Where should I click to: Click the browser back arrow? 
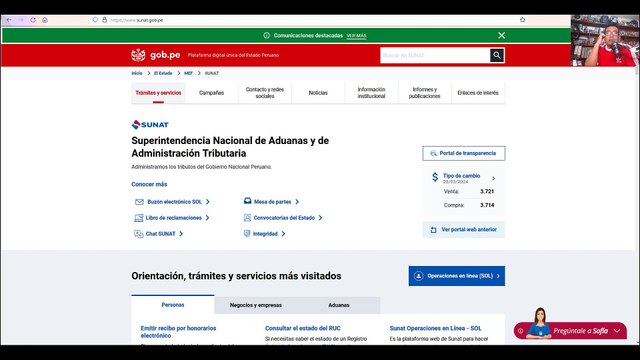[x=9, y=20]
